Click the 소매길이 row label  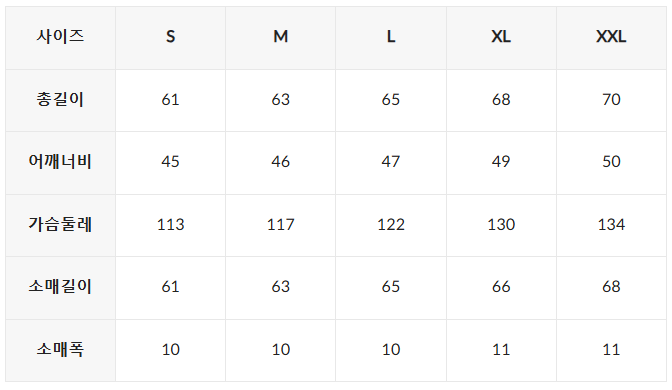pyautogui.click(x=60, y=288)
